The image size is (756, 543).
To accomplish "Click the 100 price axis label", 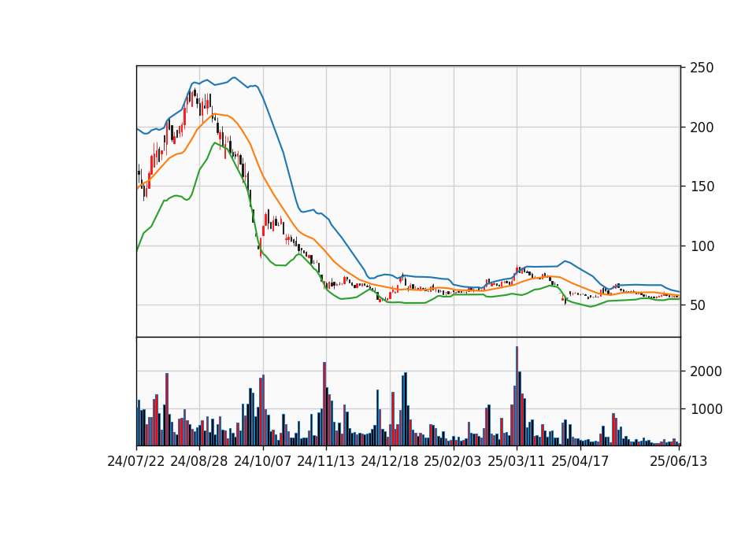I will coord(702,246).
